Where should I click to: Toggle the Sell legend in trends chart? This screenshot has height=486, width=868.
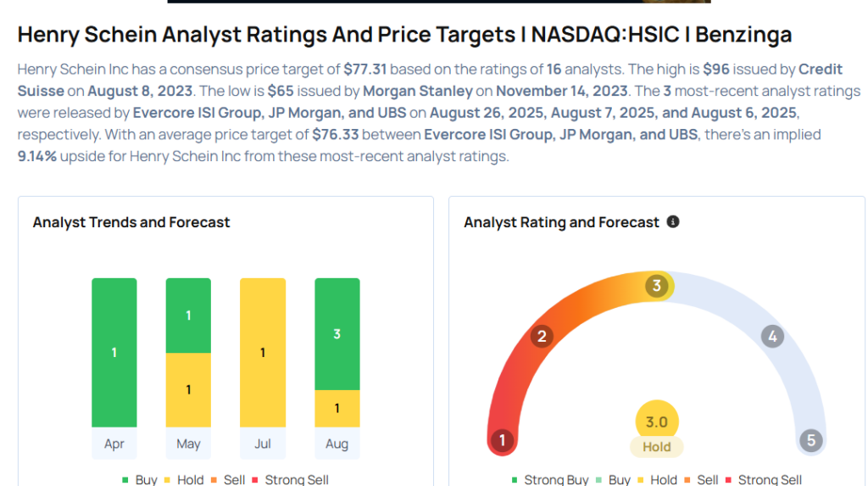(x=227, y=479)
